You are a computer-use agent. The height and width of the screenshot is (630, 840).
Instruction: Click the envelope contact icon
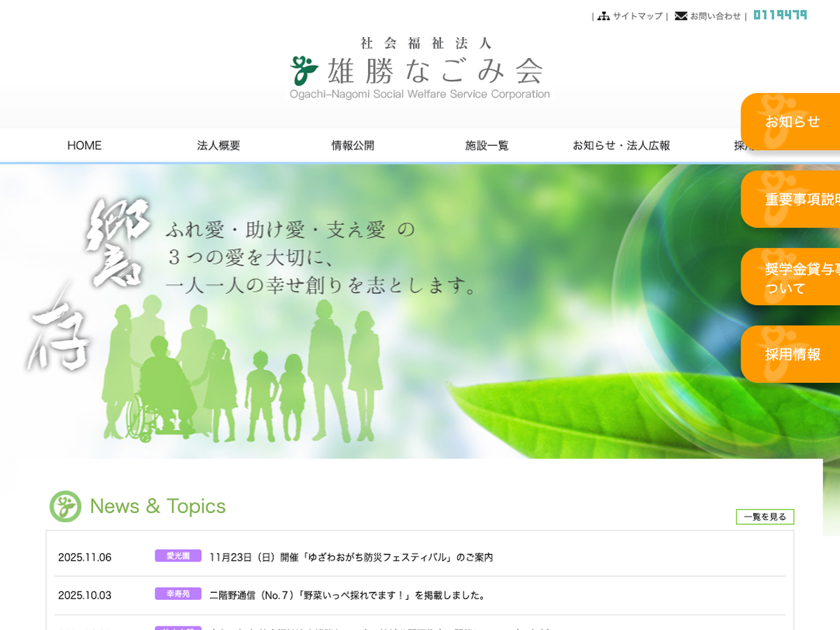tap(680, 16)
